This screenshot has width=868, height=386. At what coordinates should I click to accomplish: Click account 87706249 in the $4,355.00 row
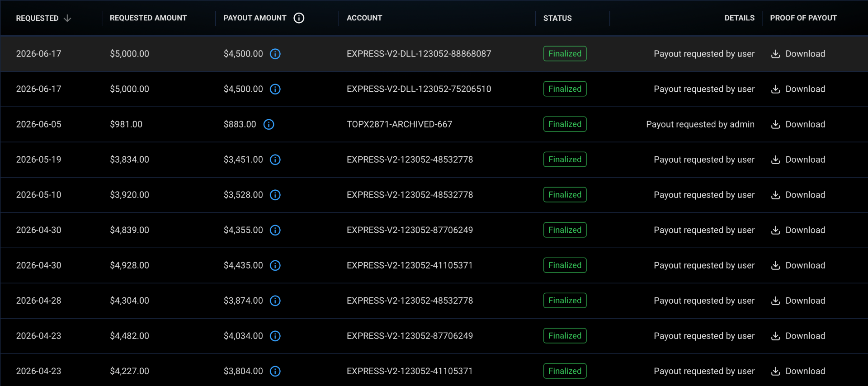tap(410, 230)
